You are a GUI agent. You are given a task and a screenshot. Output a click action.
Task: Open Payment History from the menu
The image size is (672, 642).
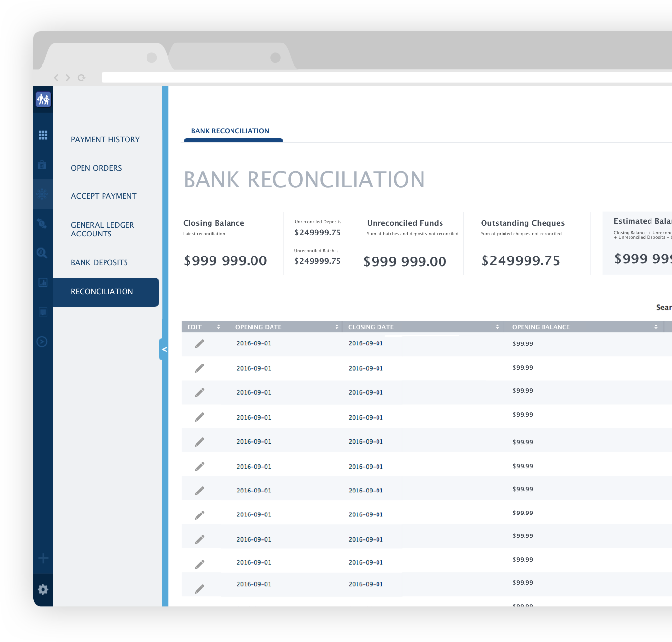[x=105, y=139]
